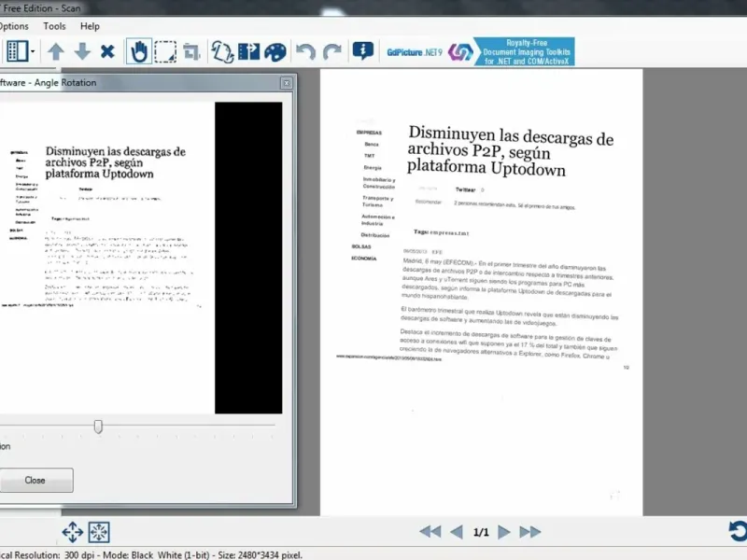Delete page with the X icon
The image size is (747, 560).
[x=107, y=51]
